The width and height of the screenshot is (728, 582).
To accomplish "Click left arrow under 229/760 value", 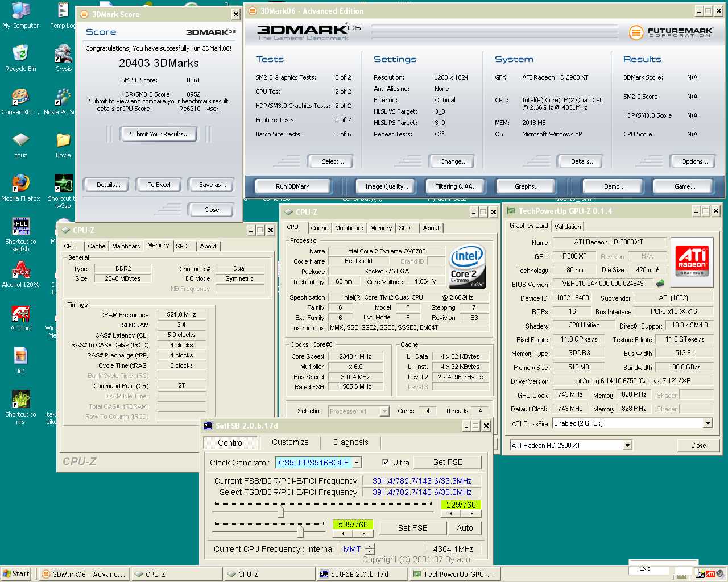I will coord(451,513).
